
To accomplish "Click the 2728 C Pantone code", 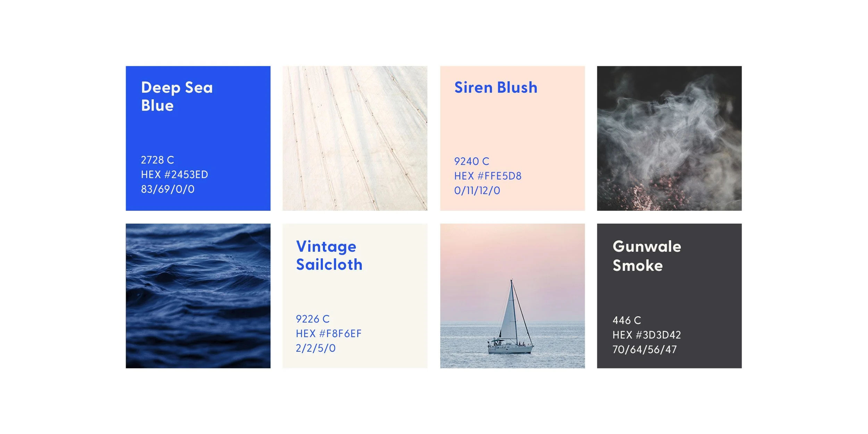I will pos(157,160).
